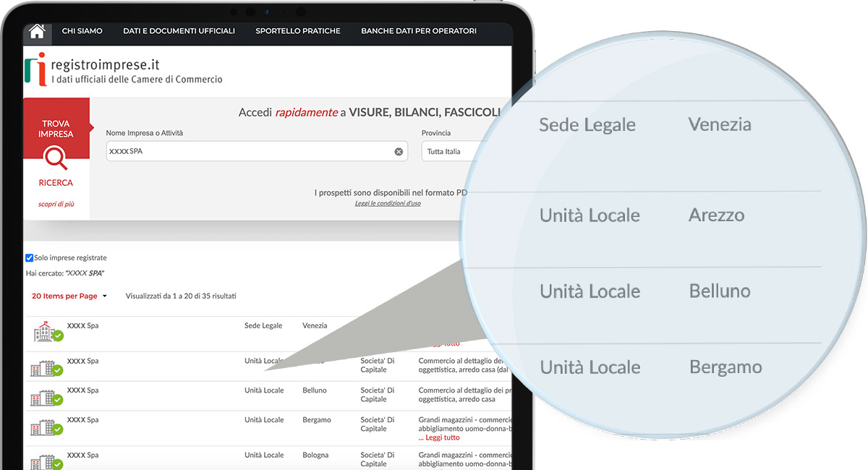868x470 pixels.
Task: Open DATI E DOCUMENTI UFFICIALI menu
Action: pos(179,31)
